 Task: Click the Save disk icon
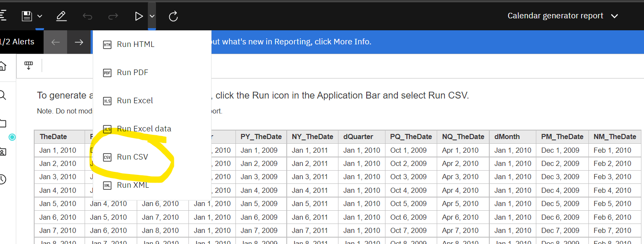27,16
